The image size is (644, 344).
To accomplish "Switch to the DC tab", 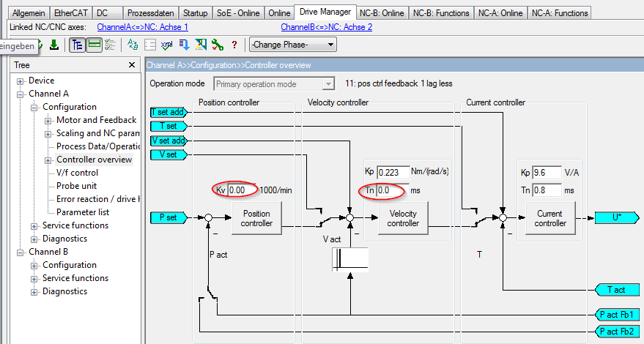I will pos(107,12).
